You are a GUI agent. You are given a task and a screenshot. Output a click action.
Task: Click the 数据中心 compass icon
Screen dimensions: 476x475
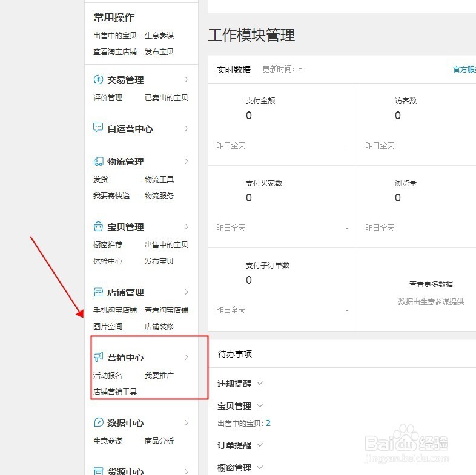click(99, 422)
